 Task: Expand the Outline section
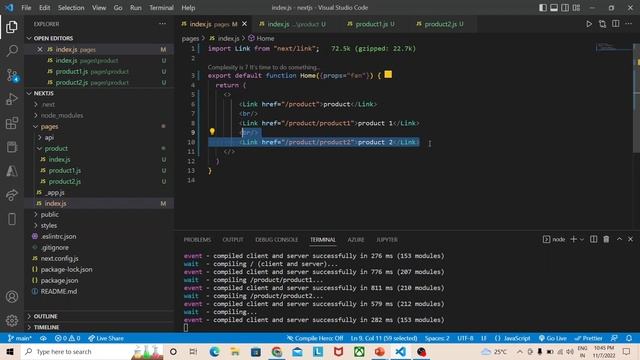(29, 316)
